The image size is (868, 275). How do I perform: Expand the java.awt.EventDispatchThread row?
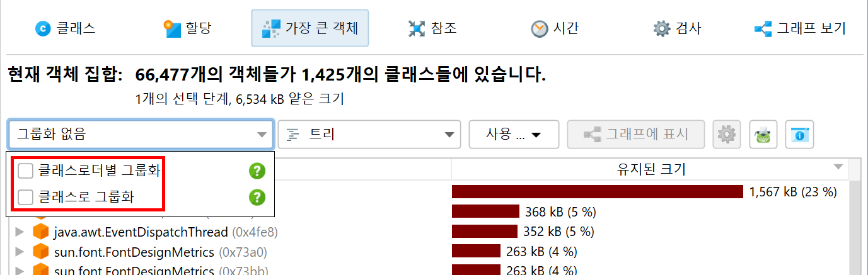tap(18, 232)
